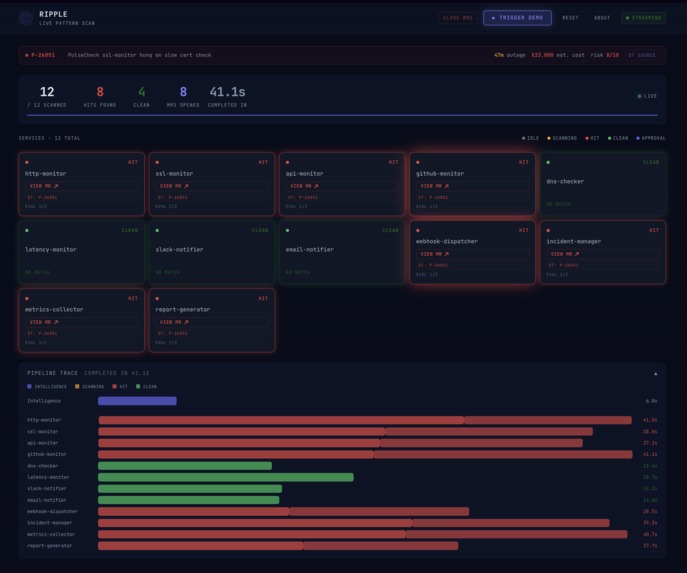
Task: Click the red status dot on incident-manager card
Action: pos(548,230)
